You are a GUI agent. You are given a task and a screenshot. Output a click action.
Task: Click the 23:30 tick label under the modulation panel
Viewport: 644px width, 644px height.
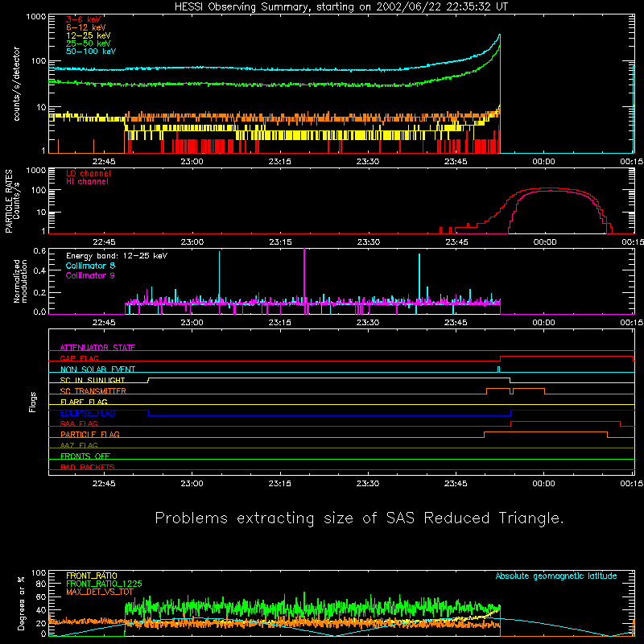point(368,323)
